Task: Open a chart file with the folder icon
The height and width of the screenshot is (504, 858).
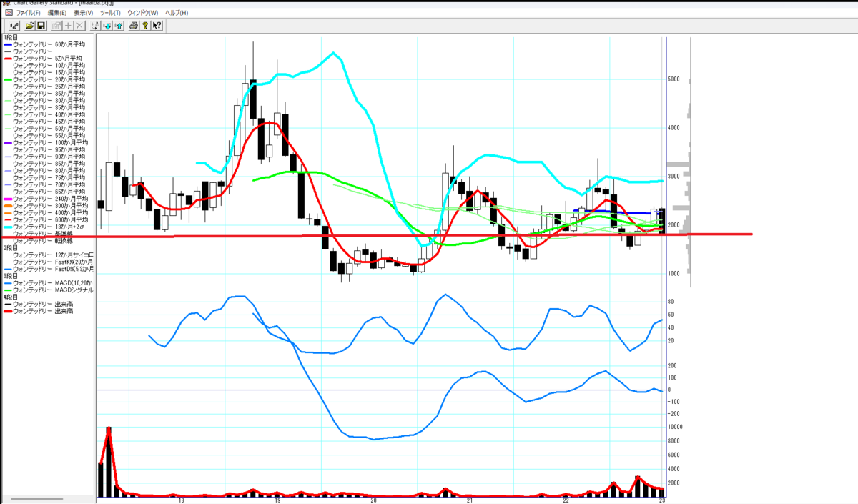Action: pyautogui.click(x=30, y=26)
